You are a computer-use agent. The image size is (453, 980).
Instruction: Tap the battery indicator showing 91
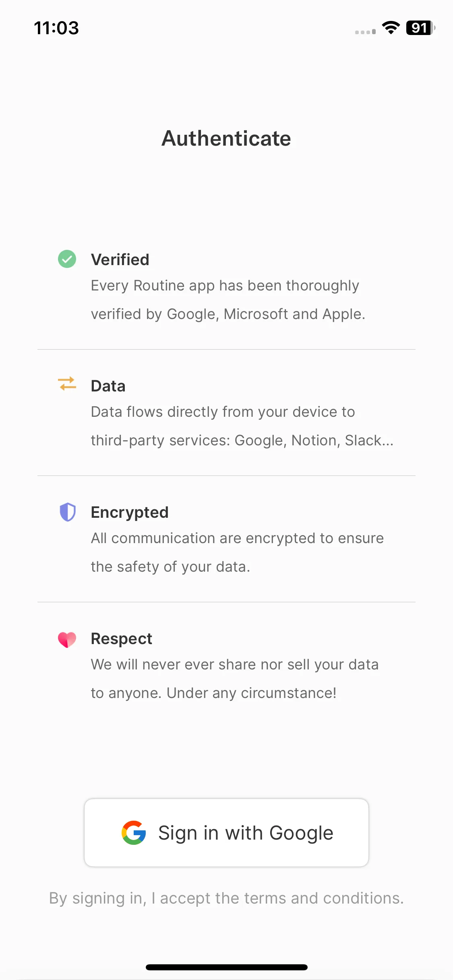420,28
